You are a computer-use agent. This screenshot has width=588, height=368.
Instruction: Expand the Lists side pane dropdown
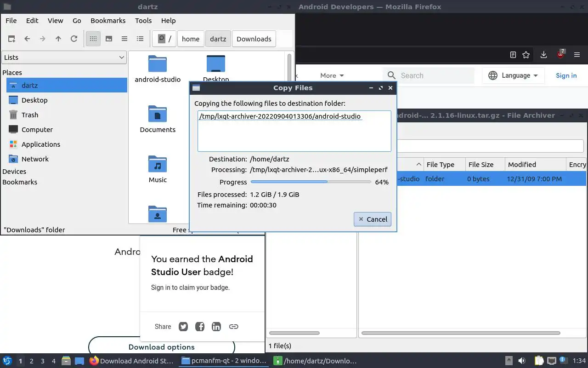64,57
